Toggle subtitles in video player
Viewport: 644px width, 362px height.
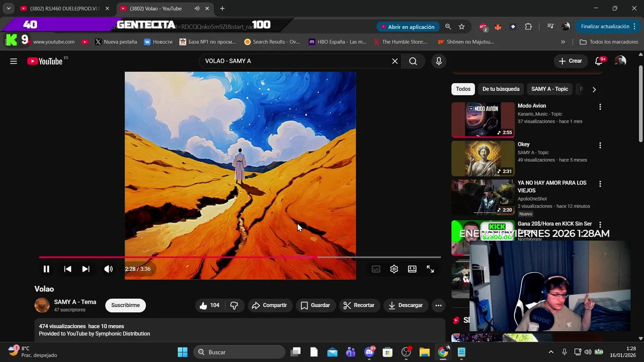click(x=376, y=269)
